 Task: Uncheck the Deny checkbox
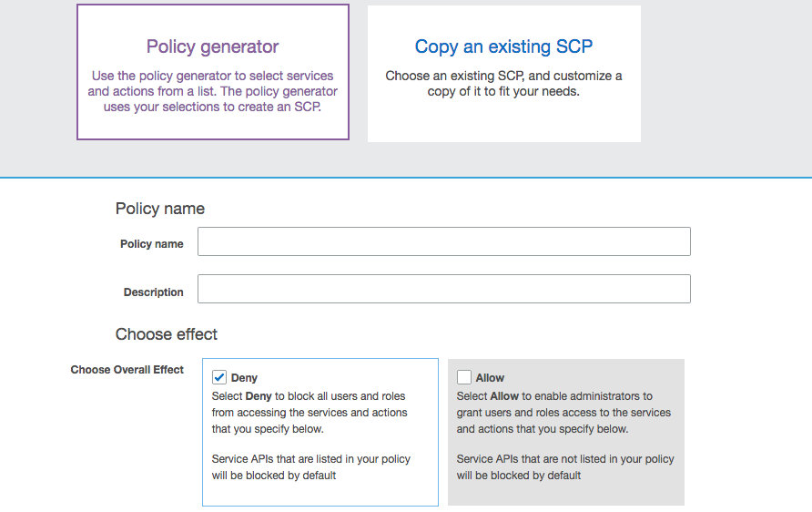(x=219, y=377)
